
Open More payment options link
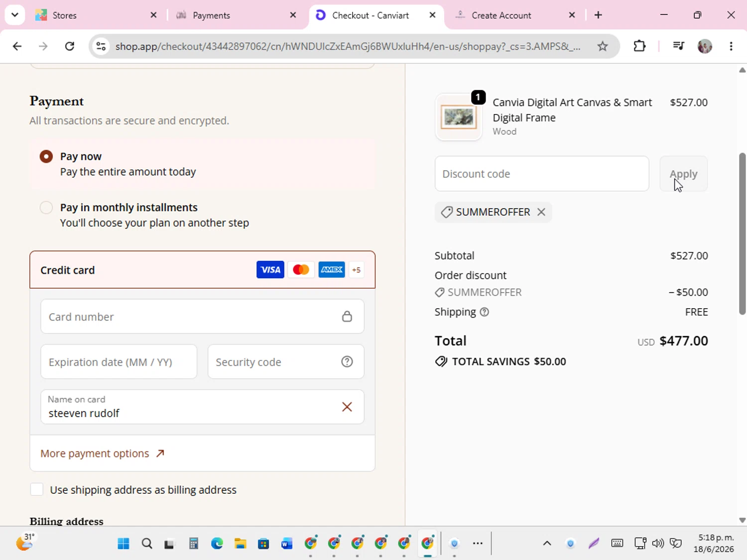[x=102, y=453]
